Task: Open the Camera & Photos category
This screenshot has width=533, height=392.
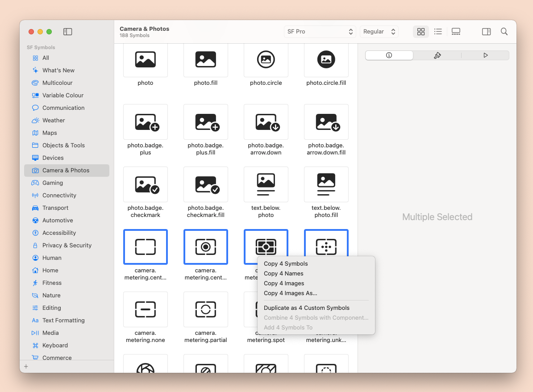Action: pyautogui.click(x=67, y=171)
